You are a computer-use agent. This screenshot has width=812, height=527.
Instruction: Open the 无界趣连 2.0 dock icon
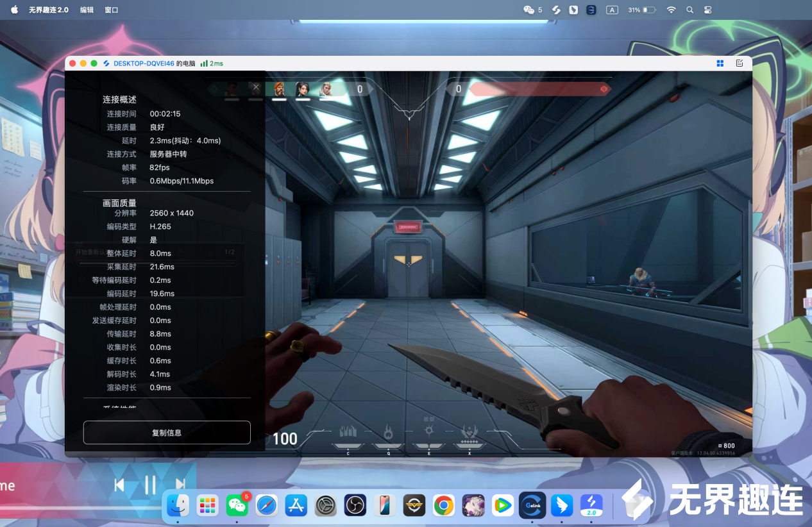point(591,506)
